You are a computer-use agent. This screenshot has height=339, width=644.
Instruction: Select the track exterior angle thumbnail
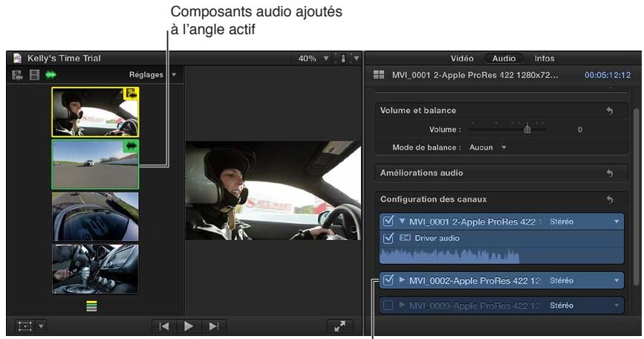click(95, 164)
